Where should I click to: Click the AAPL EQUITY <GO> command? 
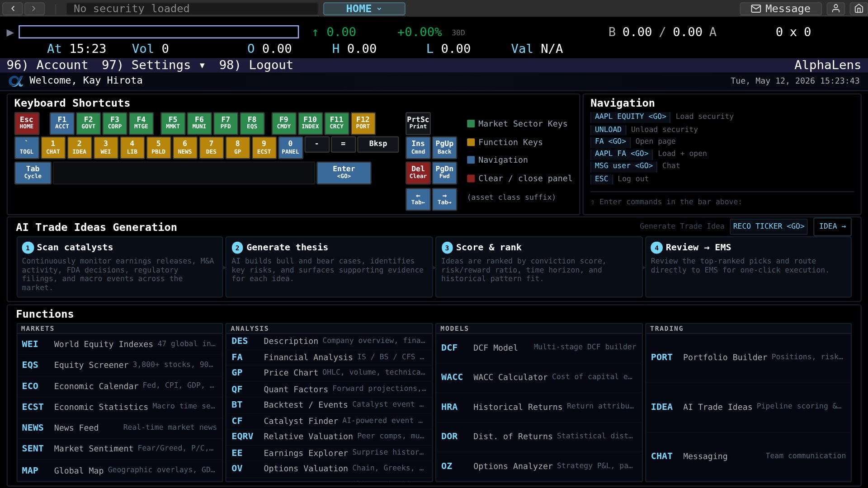click(630, 117)
